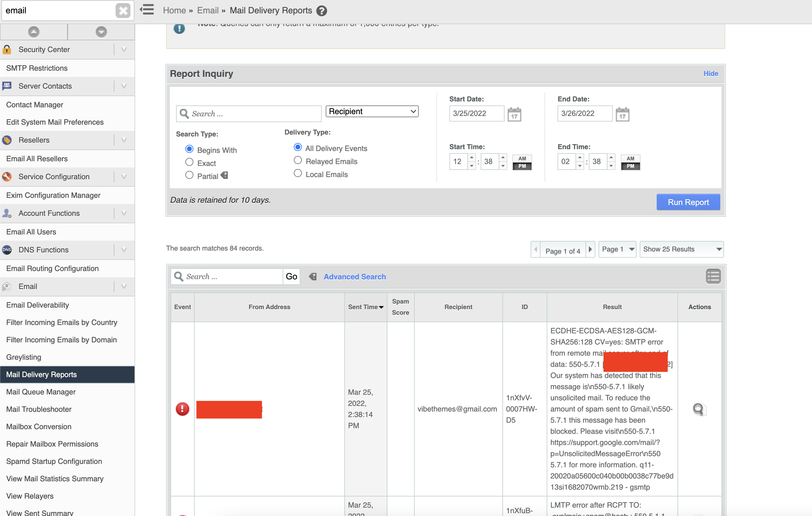
Task: Sort results by Sent Time column
Action: [x=365, y=307]
